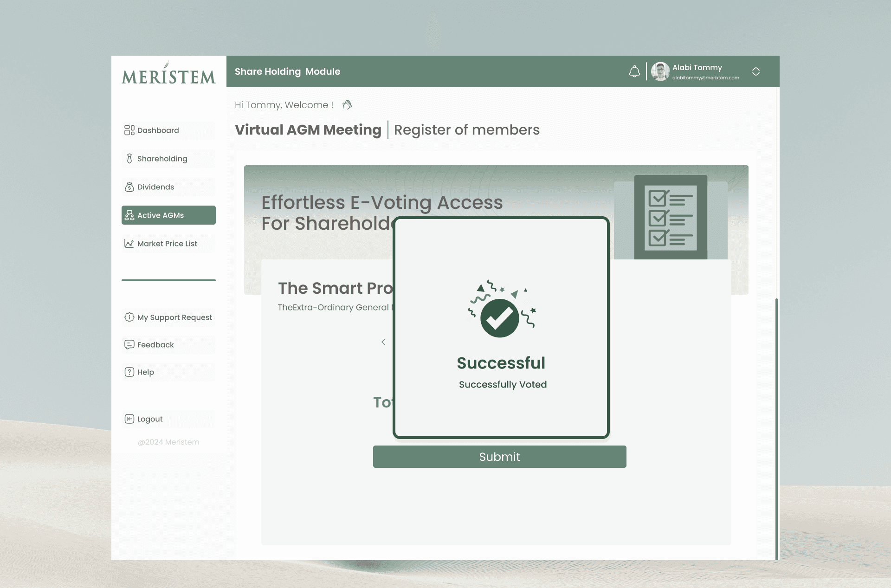891x588 pixels.
Task: Click the Market Price List chart icon
Action: pos(129,244)
